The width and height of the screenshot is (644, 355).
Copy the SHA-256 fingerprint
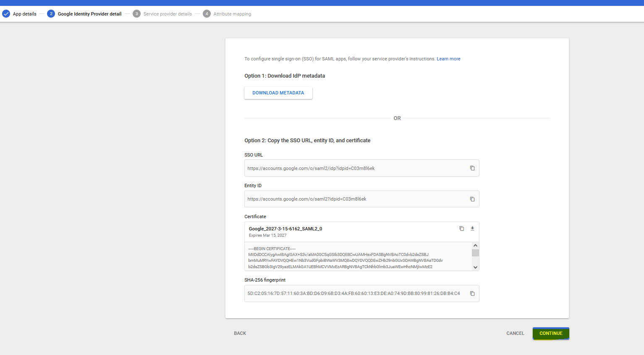(472, 294)
